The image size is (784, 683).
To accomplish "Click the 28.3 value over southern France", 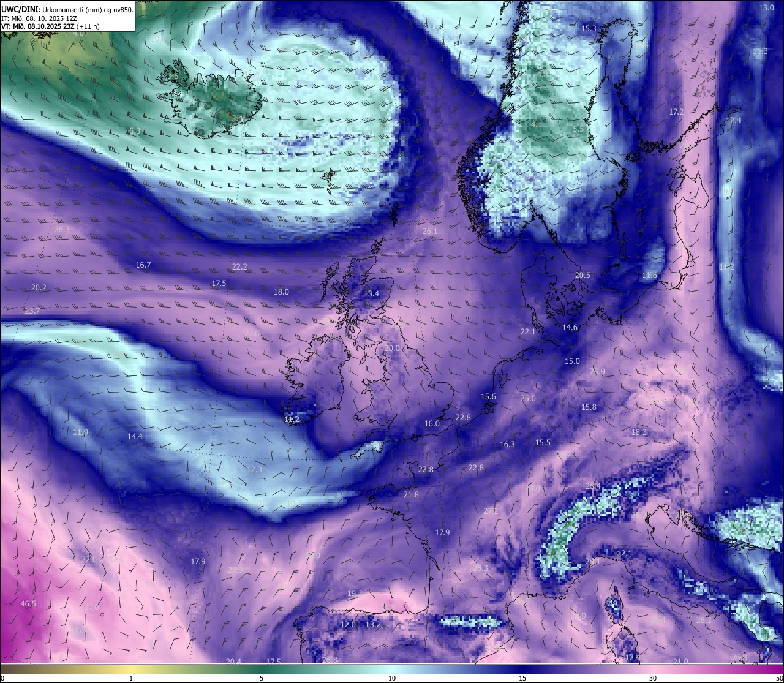I will pos(480,568).
